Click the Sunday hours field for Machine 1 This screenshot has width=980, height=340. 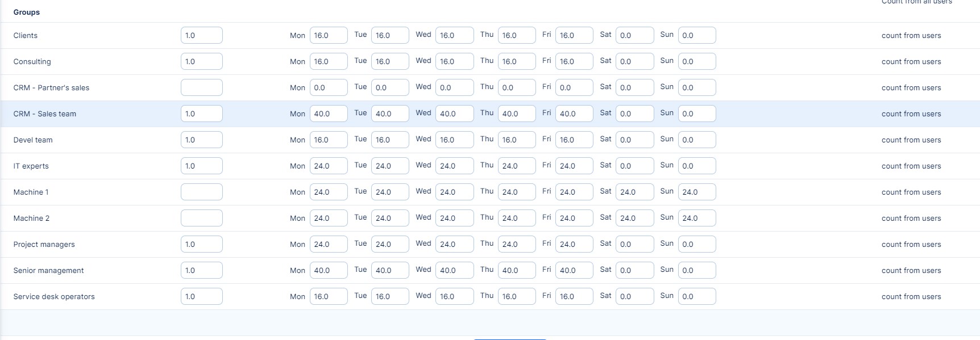point(696,192)
